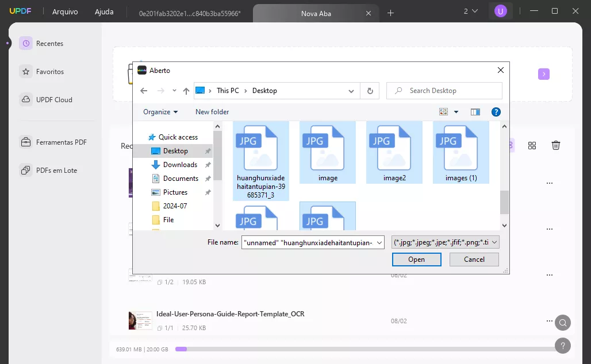Viewport: 591px width, 364px height.
Task: Open Ferramentas PDF tools
Action: tap(53, 142)
